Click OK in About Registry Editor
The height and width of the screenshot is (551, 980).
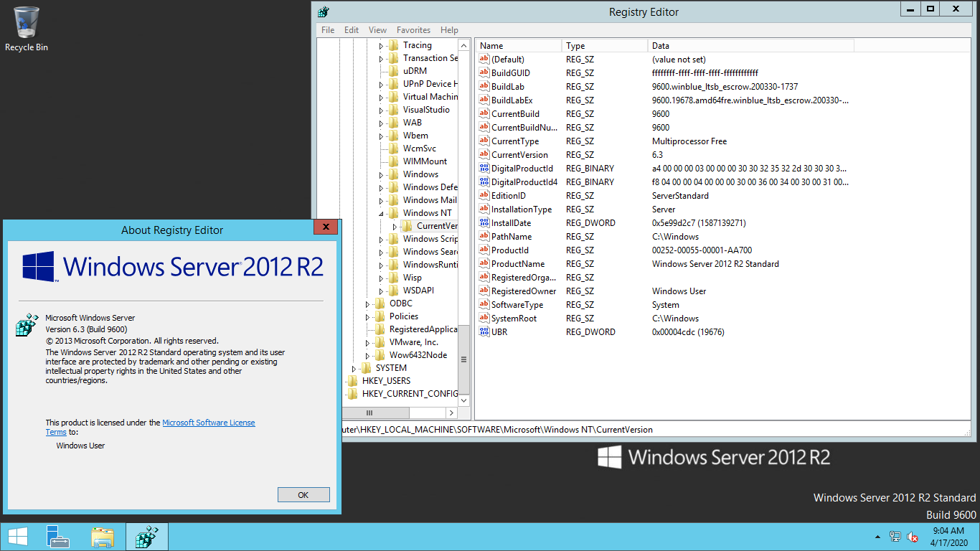[x=303, y=495]
